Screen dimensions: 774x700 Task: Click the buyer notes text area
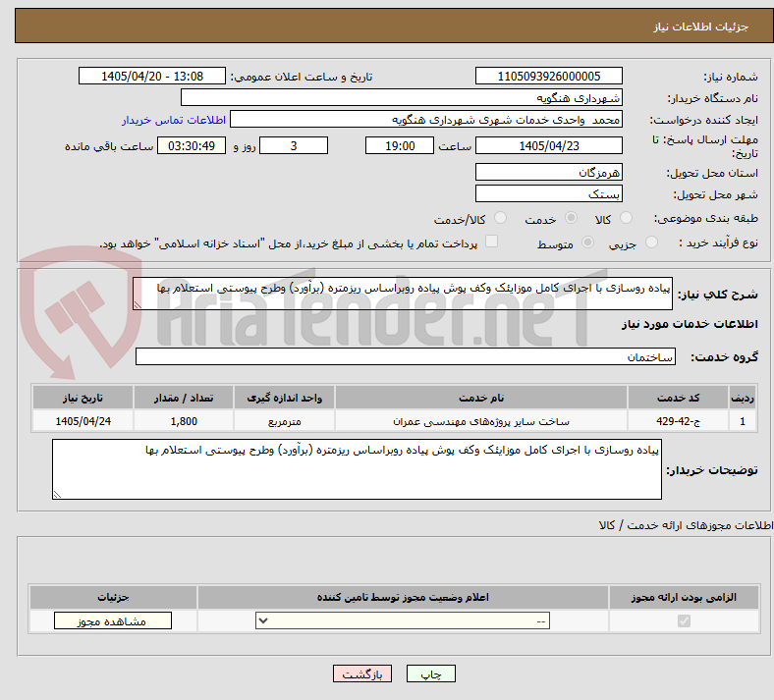(x=357, y=469)
